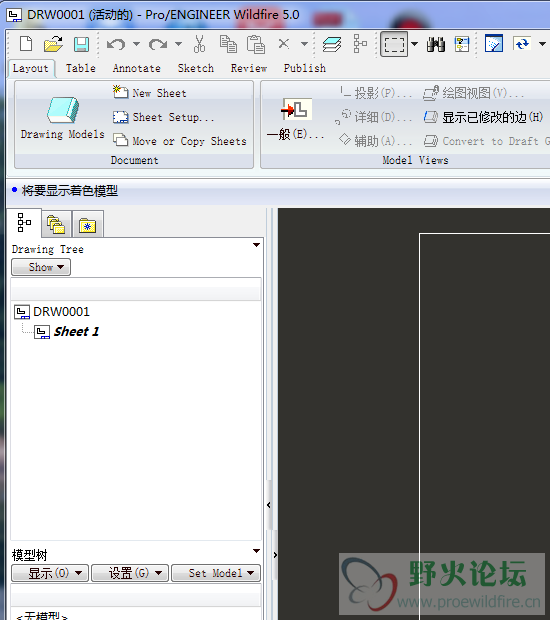Create a new file with New icon
550x620 pixels.
pos(26,44)
